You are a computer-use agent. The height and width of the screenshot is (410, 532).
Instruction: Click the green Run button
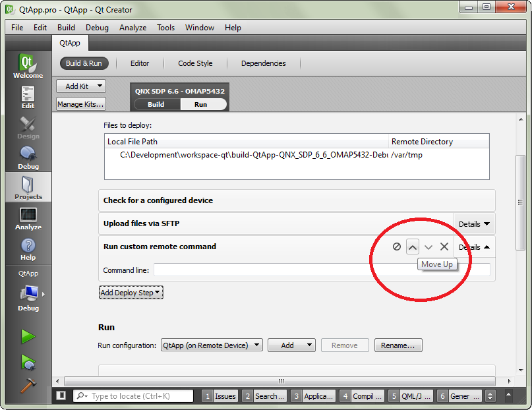[28, 337]
